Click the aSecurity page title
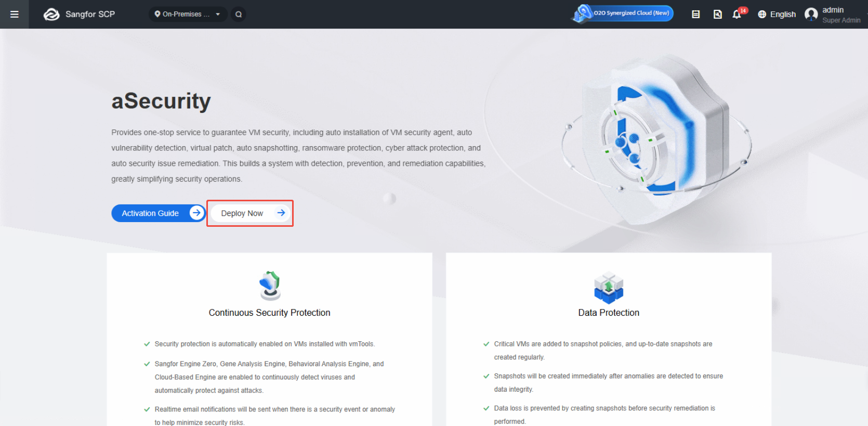Screen dimensions: 868x426 tap(161, 101)
